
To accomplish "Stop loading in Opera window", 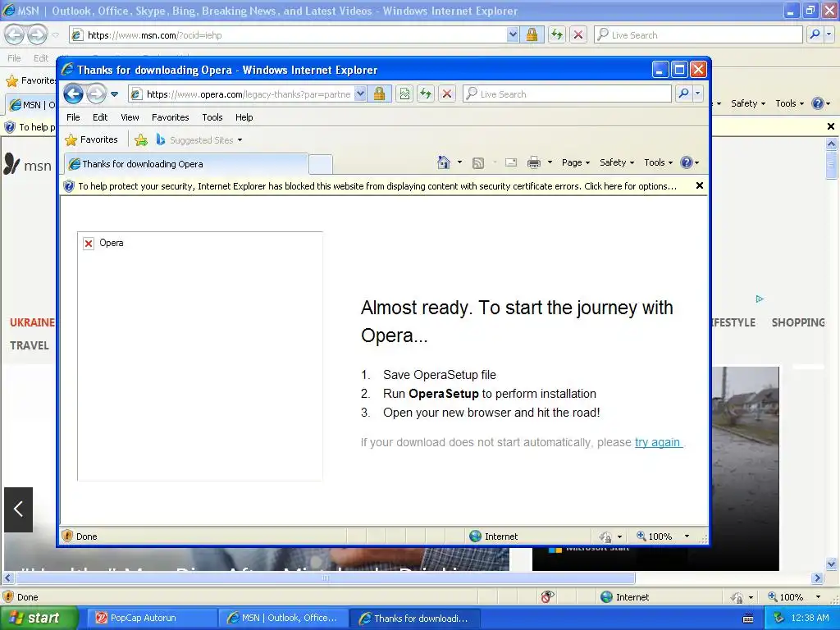I will 447,94.
